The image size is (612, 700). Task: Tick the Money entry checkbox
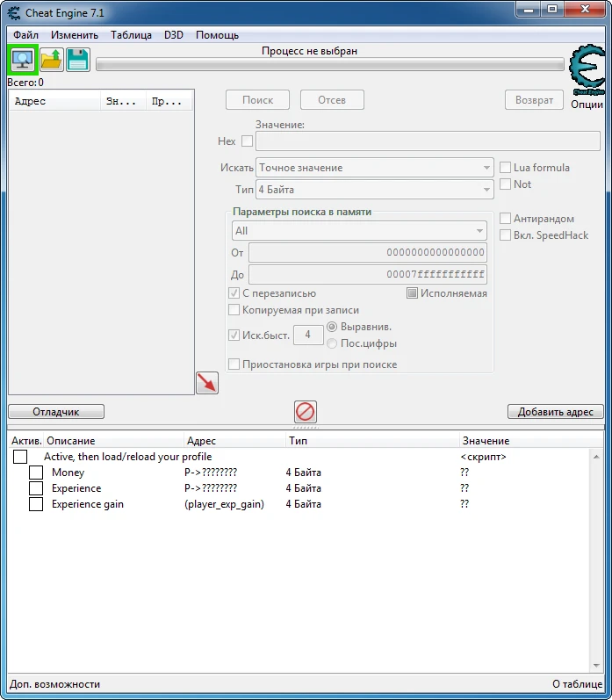tap(36, 473)
